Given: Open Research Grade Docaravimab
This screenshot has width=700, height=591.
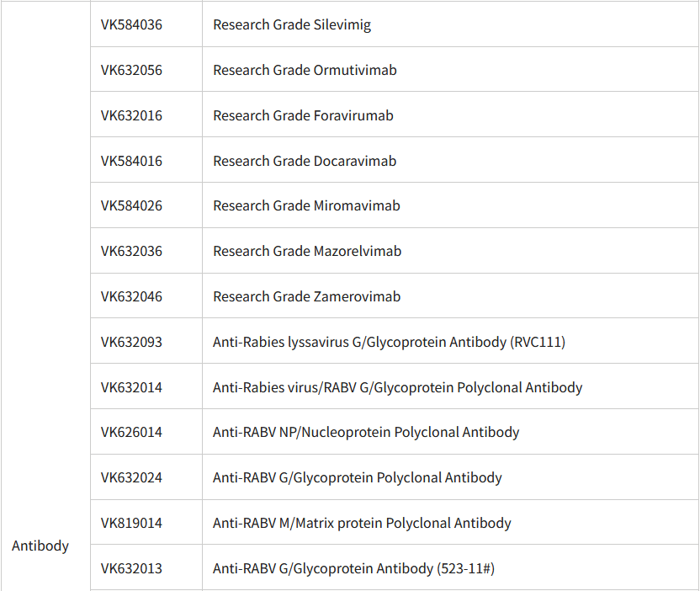Looking at the screenshot, I should coord(305,161).
